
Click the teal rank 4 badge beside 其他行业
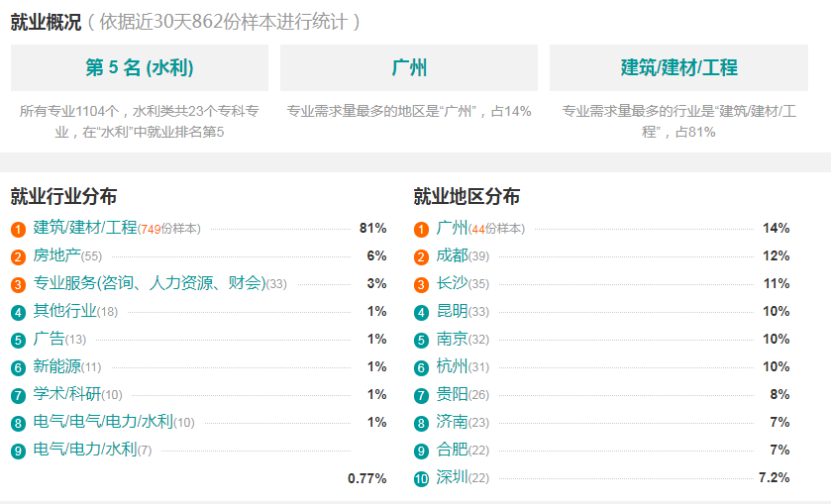18,312
